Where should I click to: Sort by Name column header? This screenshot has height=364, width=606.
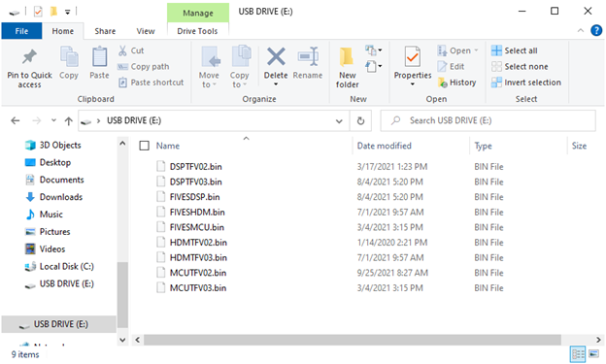pos(168,146)
